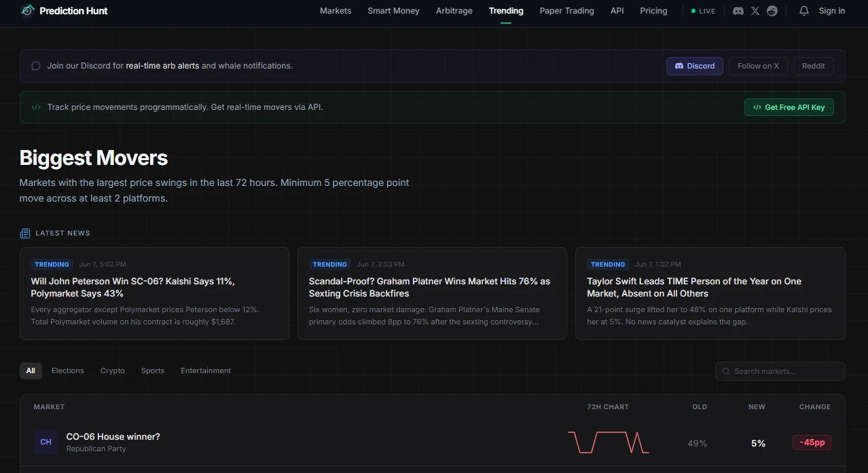Select the Entertainment filter tab
The width and height of the screenshot is (868, 473).
coord(206,371)
